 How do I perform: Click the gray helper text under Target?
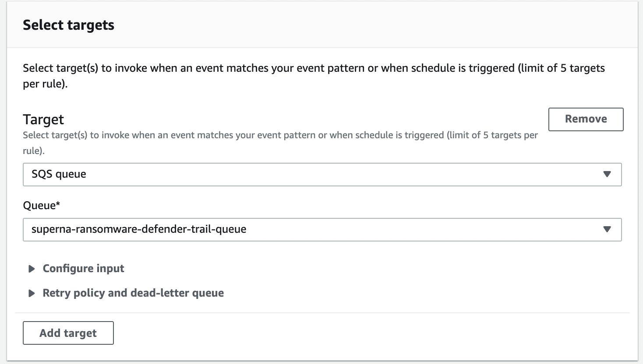(x=280, y=135)
